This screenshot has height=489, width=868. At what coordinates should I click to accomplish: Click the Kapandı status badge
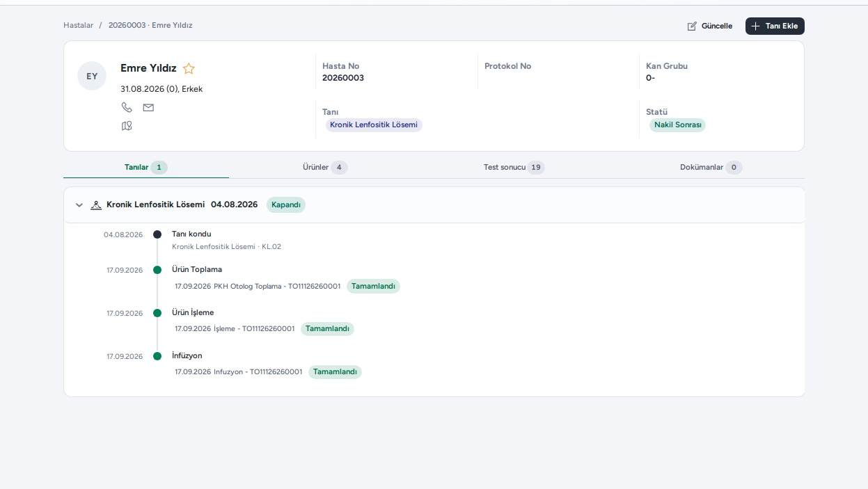286,205
